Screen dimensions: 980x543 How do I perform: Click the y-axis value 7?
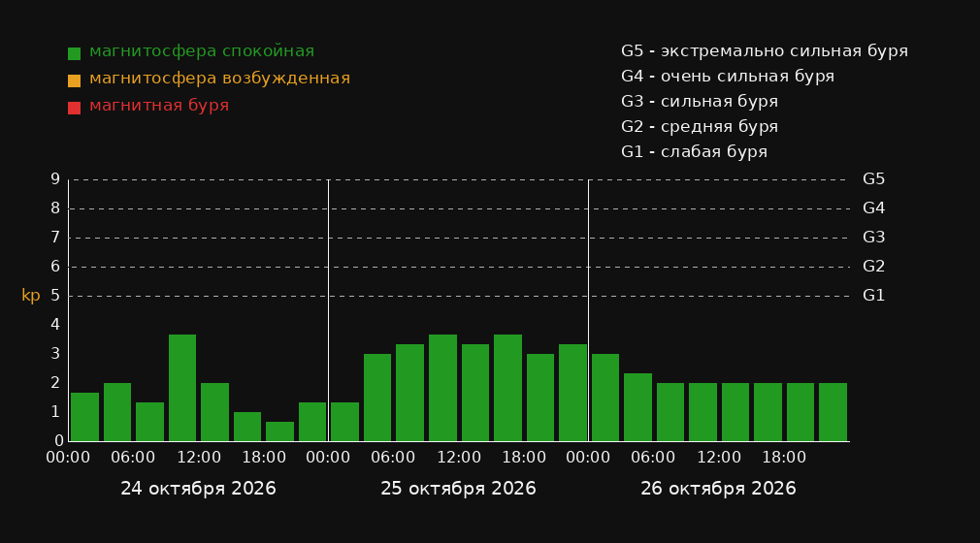(x=55, y=238)
